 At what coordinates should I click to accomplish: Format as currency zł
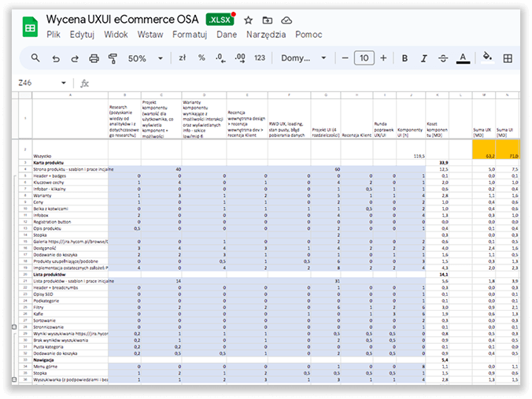(x=183, y=58)
